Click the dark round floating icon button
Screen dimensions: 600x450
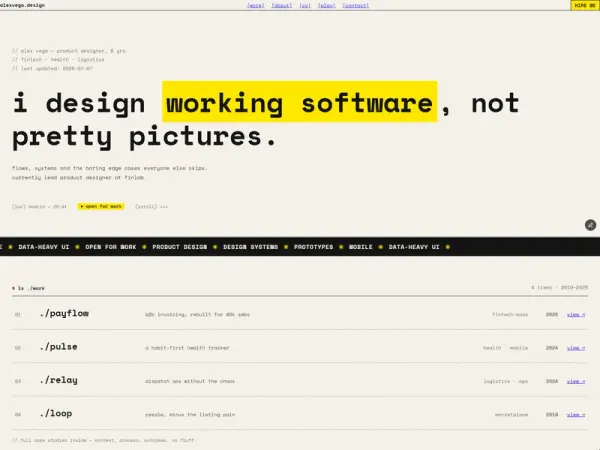coord(590,225)
